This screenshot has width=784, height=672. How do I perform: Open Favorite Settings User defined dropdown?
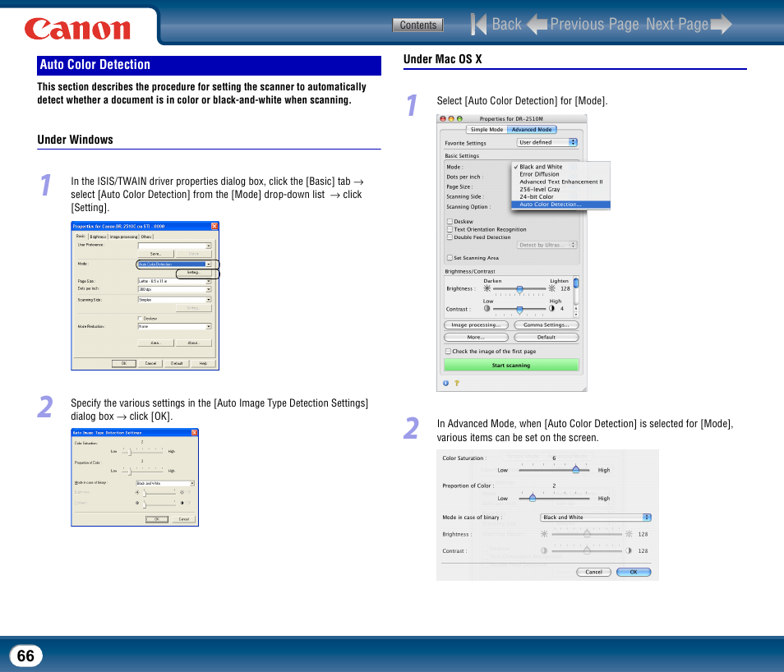(547, 142)
